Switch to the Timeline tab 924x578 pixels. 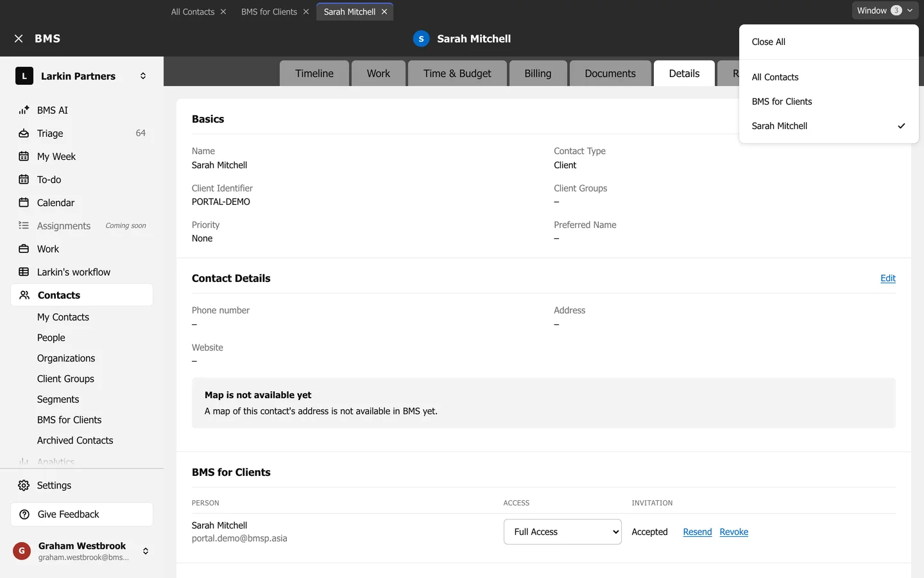(314, 73)
